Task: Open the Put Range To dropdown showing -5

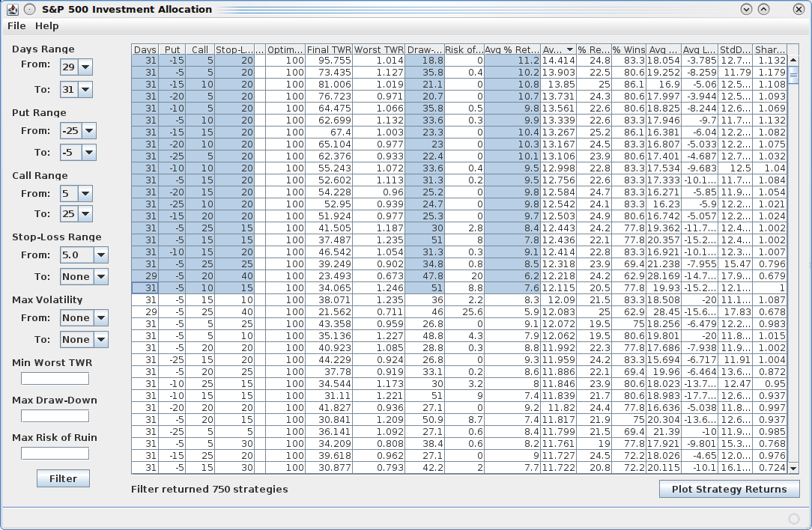Action: 89,152
